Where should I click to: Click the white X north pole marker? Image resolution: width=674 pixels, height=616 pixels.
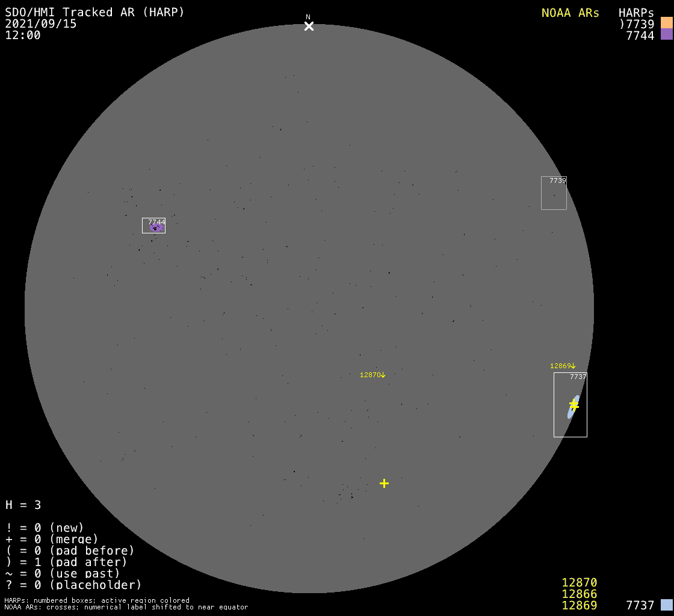309,26
